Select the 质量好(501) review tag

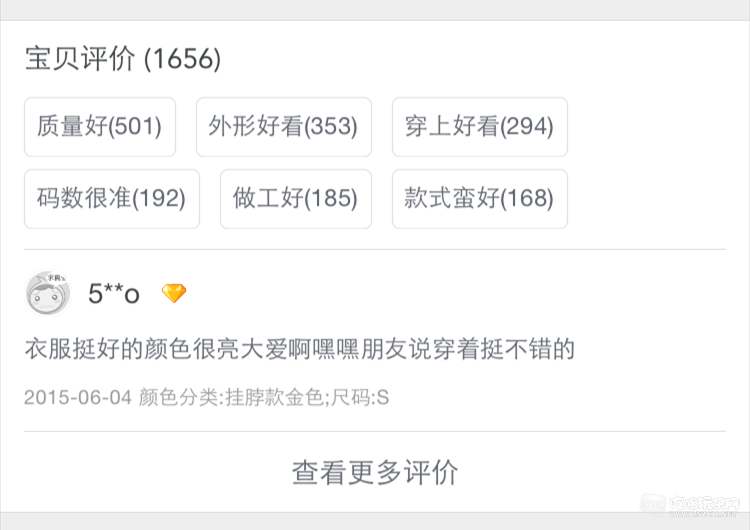point(100,127)
